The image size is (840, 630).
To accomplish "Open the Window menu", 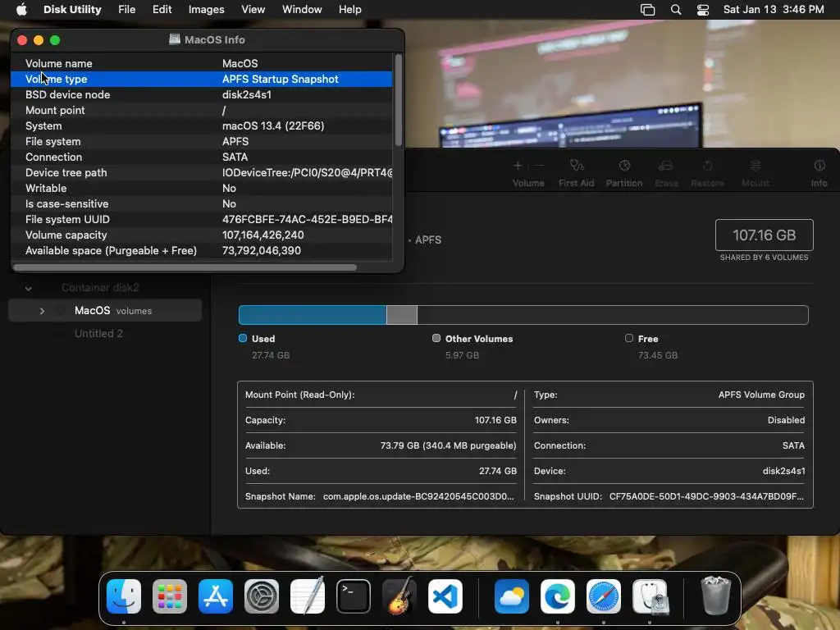I will click(x=302, y=10).
